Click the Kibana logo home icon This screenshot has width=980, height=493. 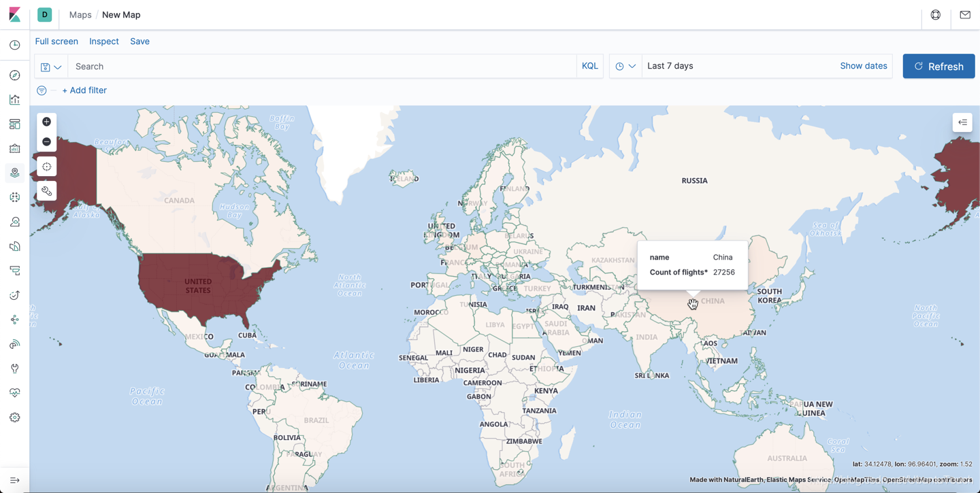click(14, 14)
